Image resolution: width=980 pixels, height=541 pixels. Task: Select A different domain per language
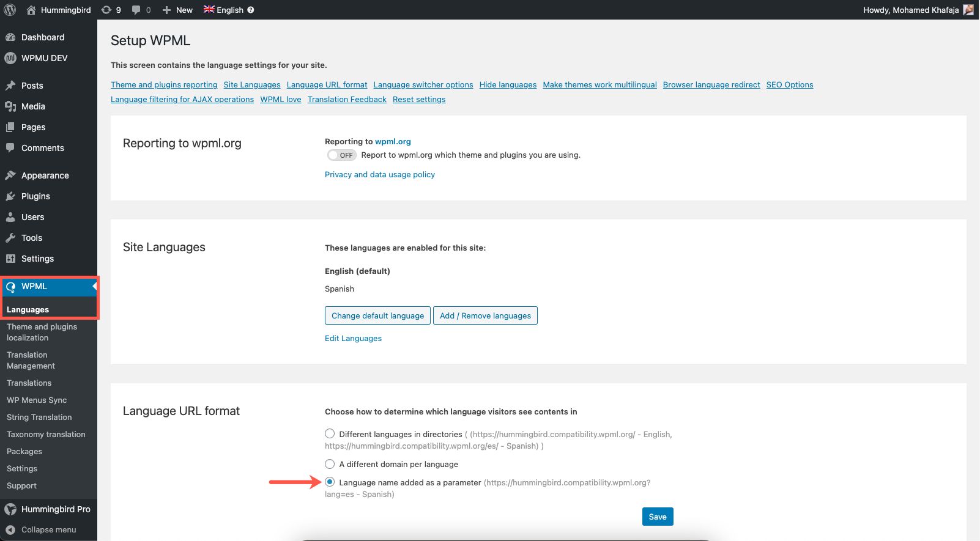pyautogui.click(x=330, y=464)
